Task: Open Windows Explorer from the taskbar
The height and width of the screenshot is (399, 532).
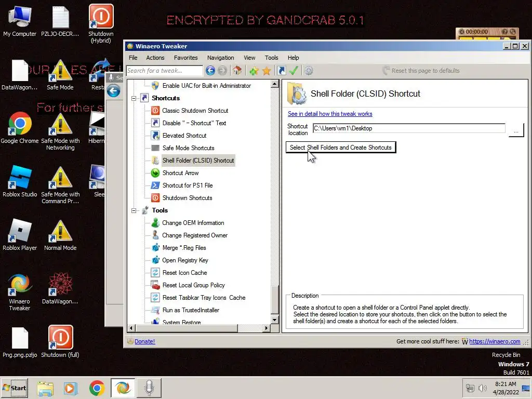Action: pyautogui.click(x=45, y=389)
